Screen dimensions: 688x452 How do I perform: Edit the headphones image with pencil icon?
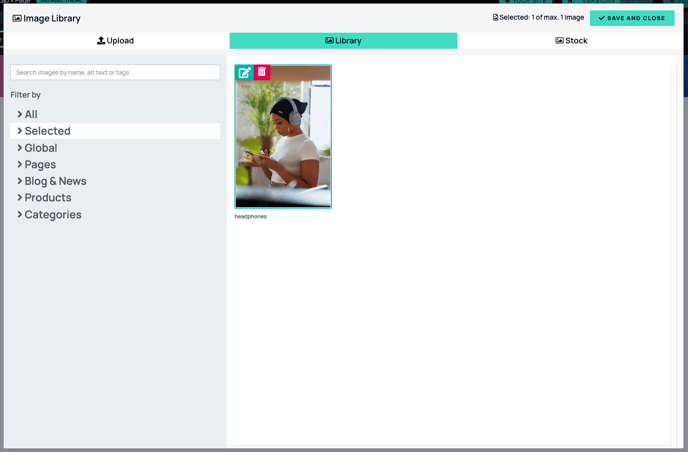pos(244,72)
